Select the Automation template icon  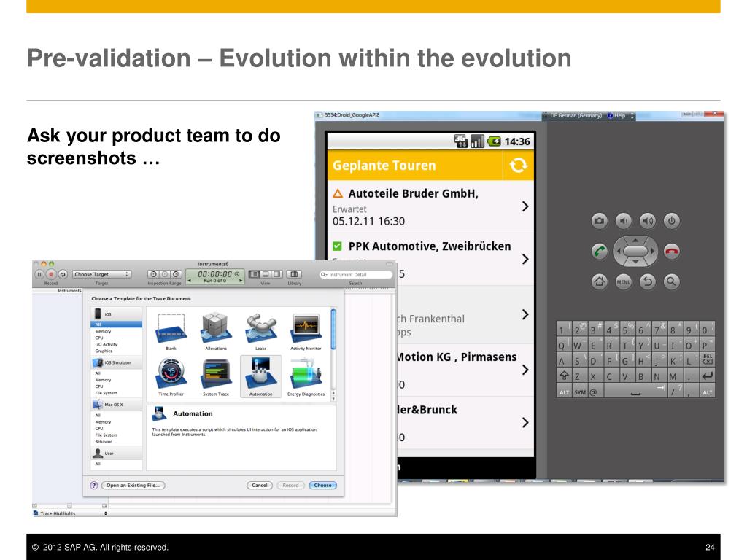point(260,374)
